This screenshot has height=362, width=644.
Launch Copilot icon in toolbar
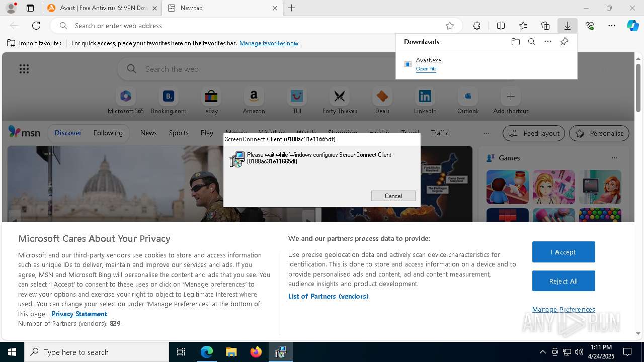pyautogui.click(x=632, y=26)
